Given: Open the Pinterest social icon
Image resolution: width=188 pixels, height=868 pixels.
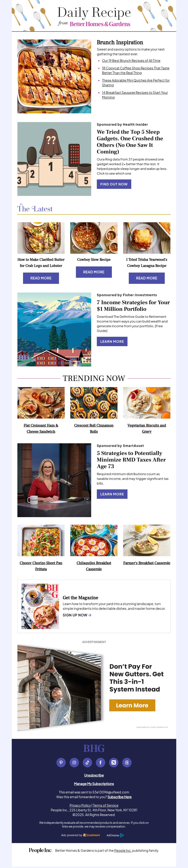Looking at the screenshot, I should 61,763.
